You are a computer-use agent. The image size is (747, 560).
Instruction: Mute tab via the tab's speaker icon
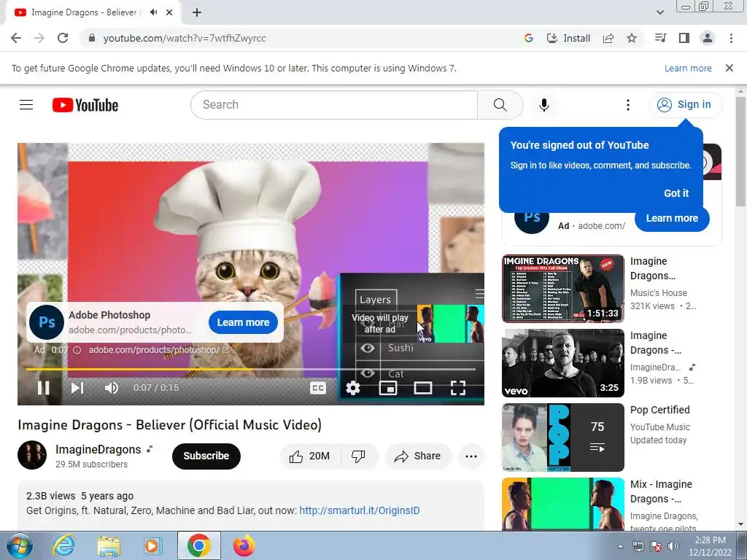tap(153, 12)
